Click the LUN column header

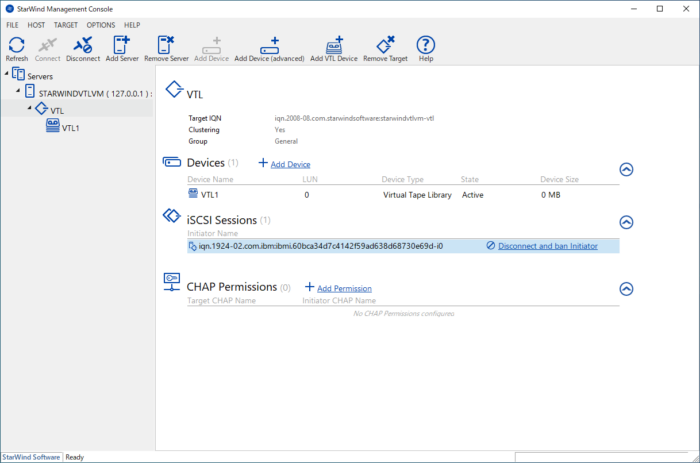click(x=310, y=179)
